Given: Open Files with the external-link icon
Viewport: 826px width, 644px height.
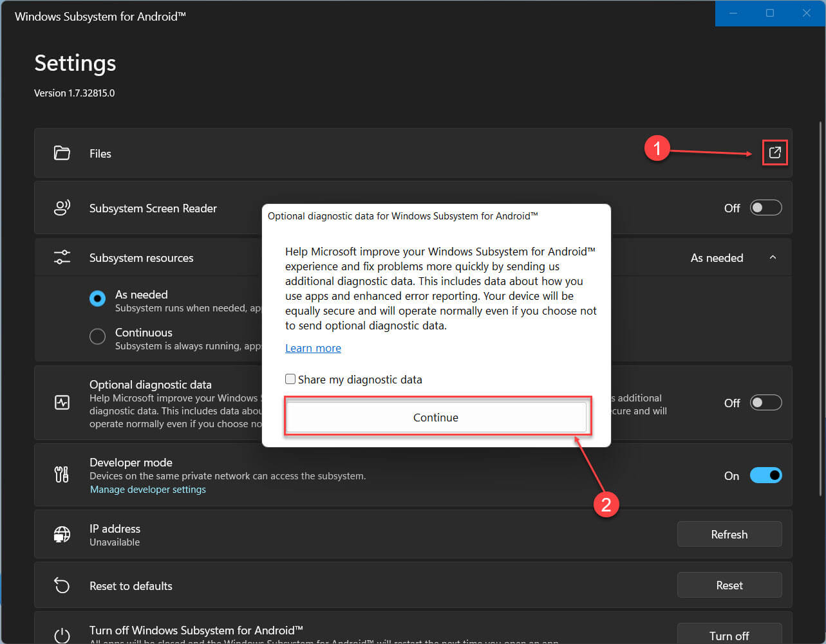Looking at the screenshot, I should click(x=774, y=152).
